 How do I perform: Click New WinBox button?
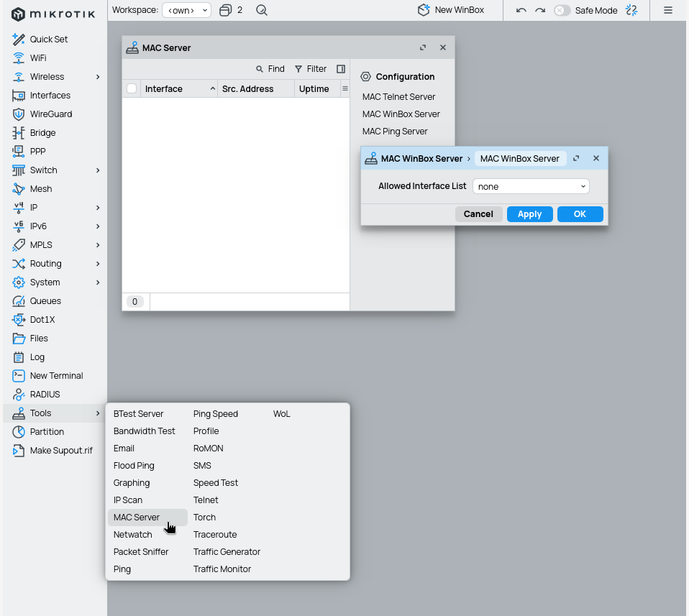click(x=450, y=10)
